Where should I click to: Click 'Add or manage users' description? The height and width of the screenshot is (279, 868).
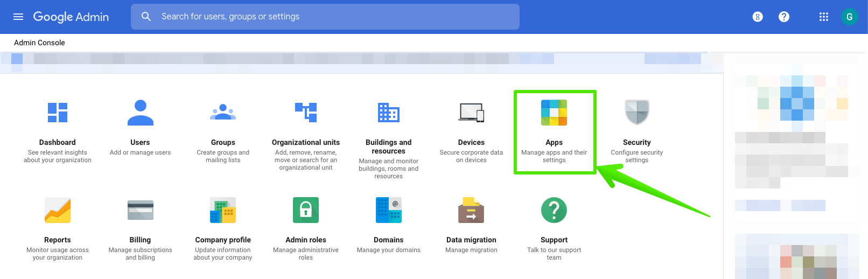pyautogui.click(x=140, y=152)
